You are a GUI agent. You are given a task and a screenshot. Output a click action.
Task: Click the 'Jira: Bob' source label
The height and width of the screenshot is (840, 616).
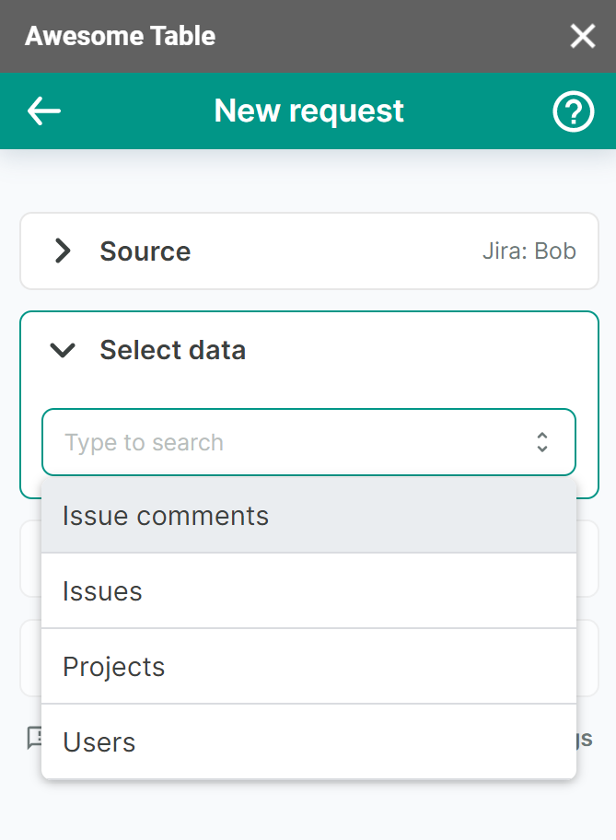coord(529,251)
